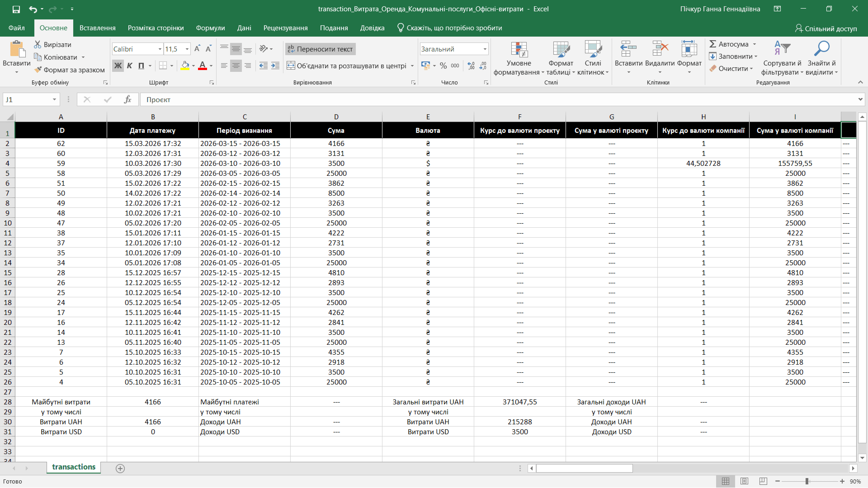The height and width of the screenshot is (488, 868).
Task: Click the Borders grid icon
Action: (163, 65)
